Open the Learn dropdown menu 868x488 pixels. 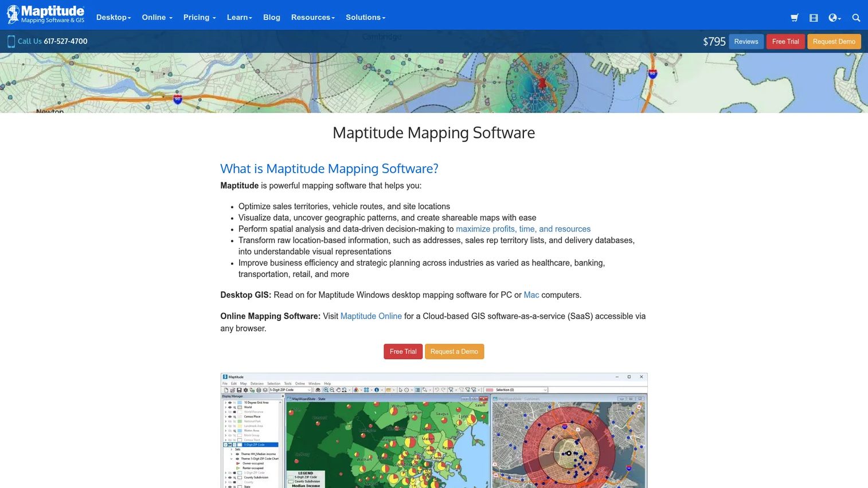point(240,17)
